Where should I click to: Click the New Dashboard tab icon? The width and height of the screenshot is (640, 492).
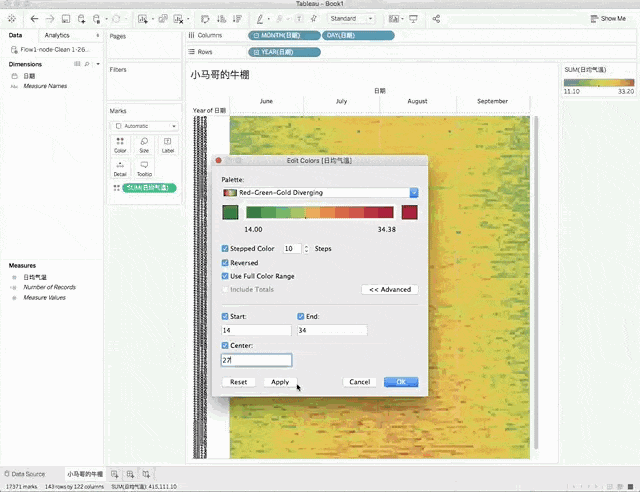[x=130, y=474]
